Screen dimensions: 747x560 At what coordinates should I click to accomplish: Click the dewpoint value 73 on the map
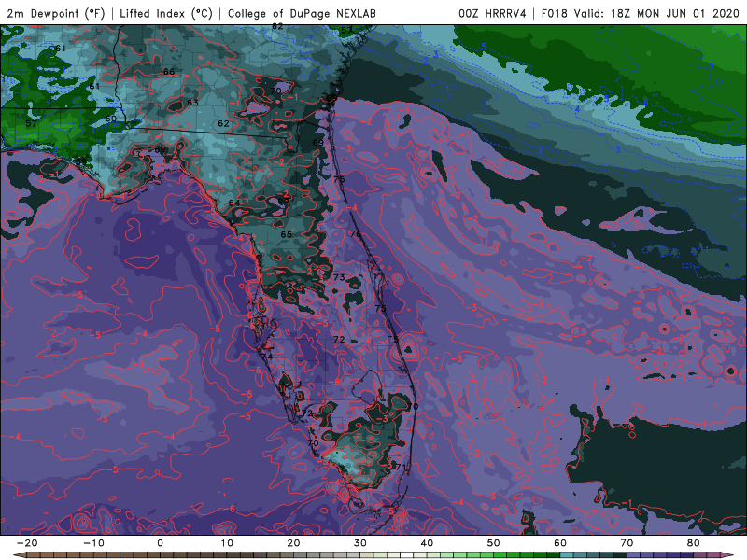(339, 277)
